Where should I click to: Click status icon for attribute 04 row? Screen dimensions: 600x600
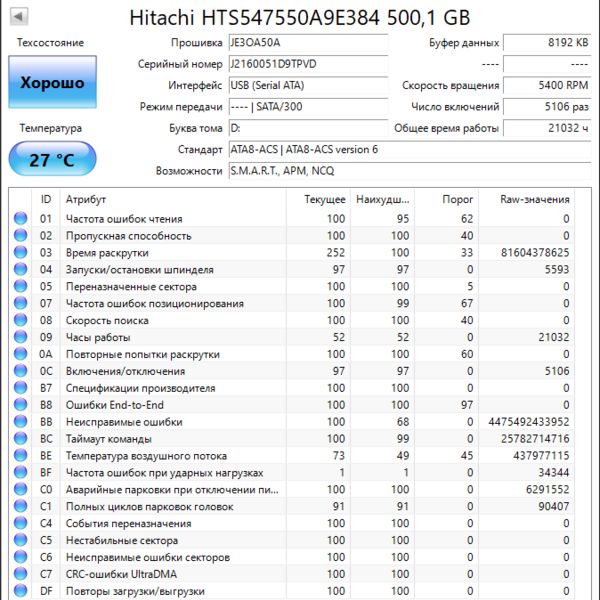pos(21,269)
